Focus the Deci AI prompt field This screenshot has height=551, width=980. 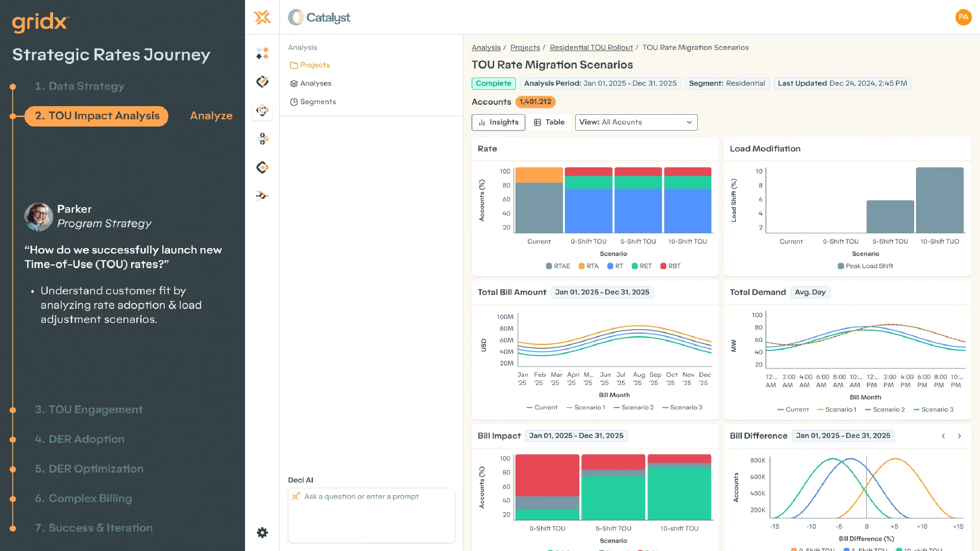tap(371, 515)
